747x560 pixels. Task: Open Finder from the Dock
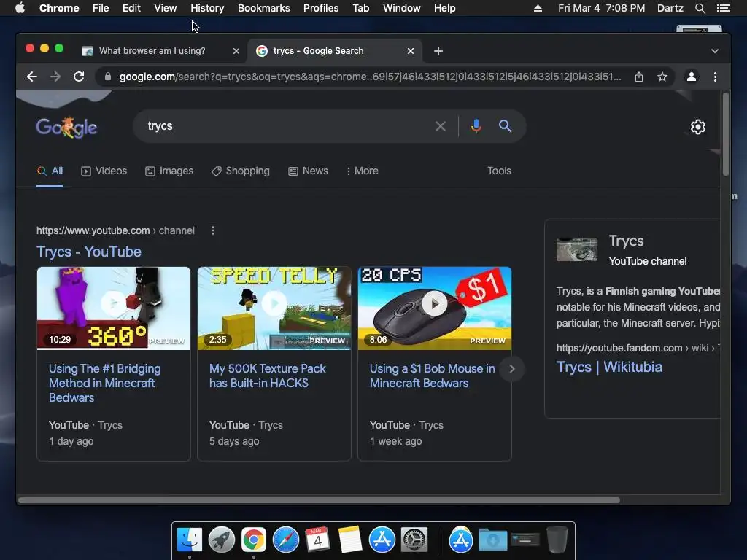190,540
